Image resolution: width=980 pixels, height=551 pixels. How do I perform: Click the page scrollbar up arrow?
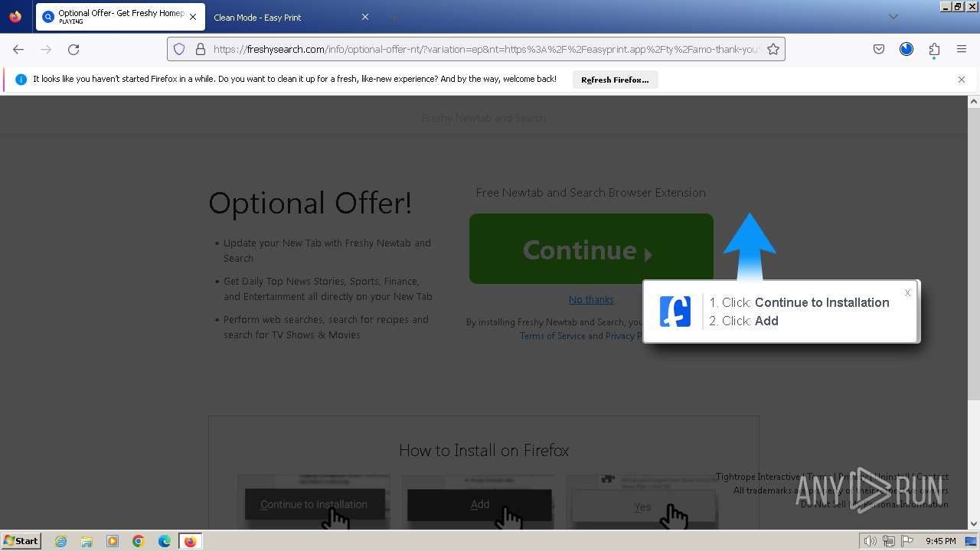(x=974, y=102)
